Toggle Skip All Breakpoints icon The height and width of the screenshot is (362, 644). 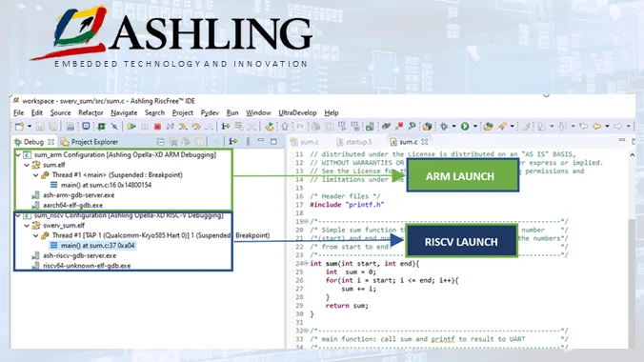(114, 127)
